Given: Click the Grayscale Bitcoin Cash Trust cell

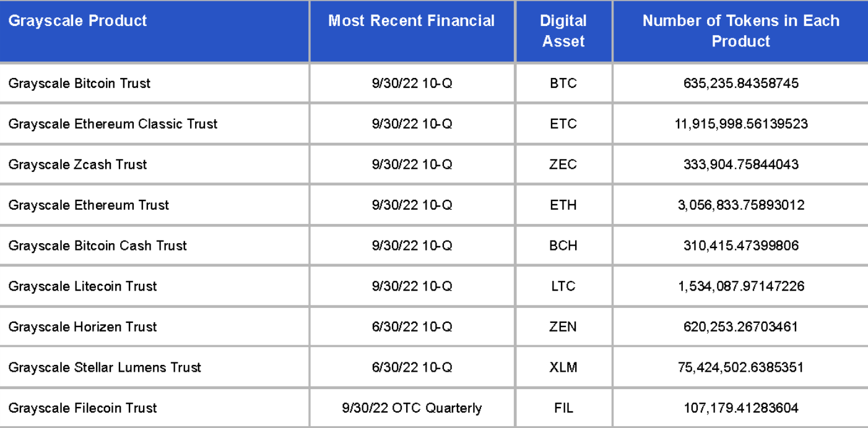Looking at the screenshot, I should tap(97, 246).
